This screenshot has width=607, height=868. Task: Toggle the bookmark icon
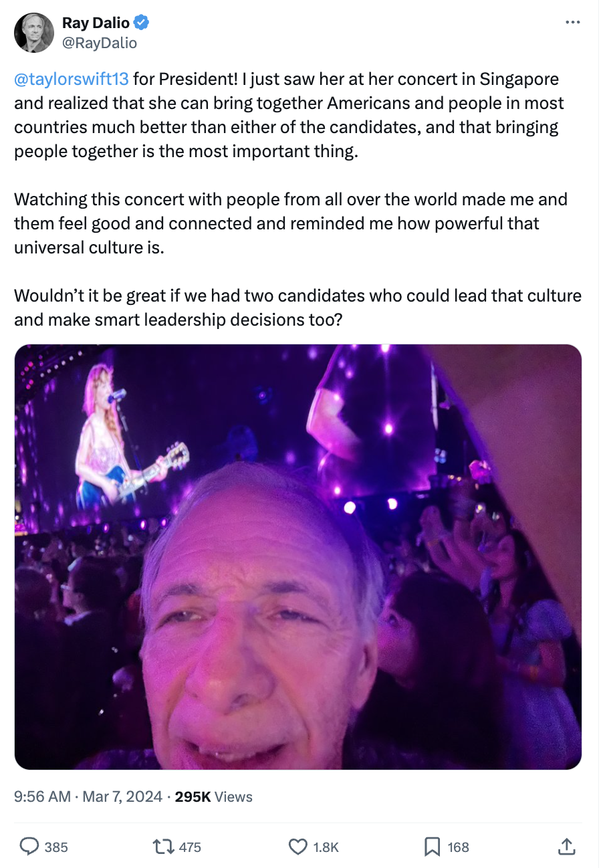pos(433,847)
